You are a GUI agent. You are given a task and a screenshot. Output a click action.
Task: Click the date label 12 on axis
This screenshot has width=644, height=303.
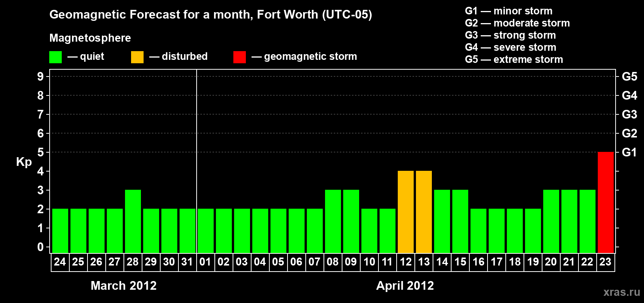(x=406, y=262)
